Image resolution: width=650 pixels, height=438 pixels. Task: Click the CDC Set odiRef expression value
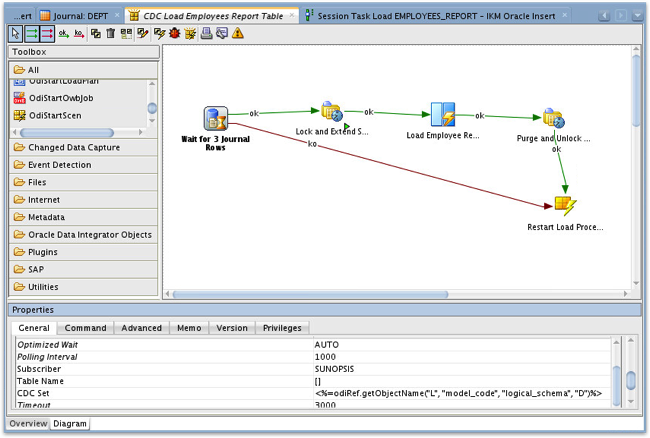458,393
